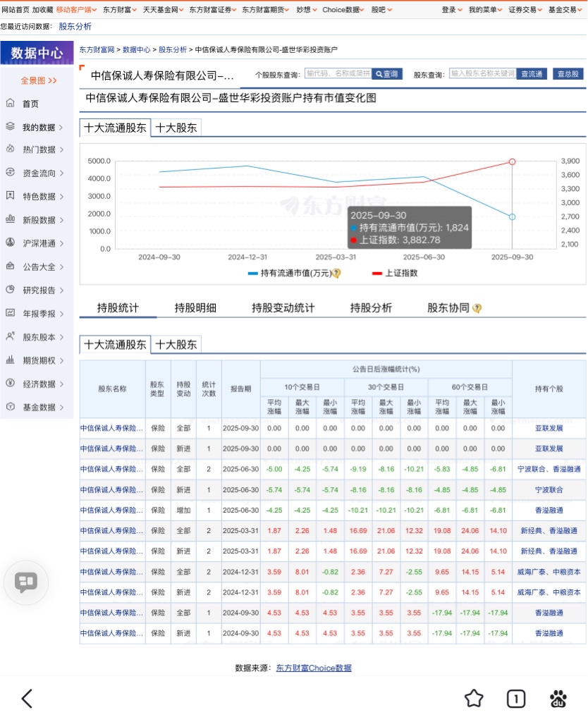Click 数据中心 breadcrumb link

136,50
